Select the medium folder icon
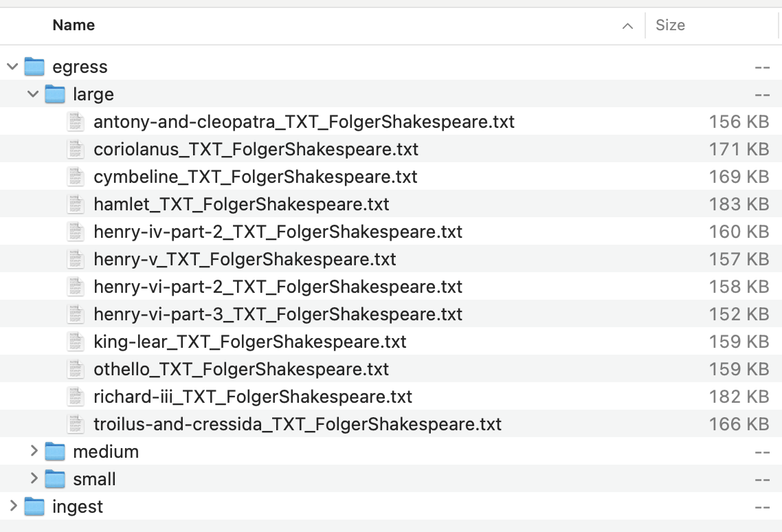The image size is (782, 532). [55, 452]
